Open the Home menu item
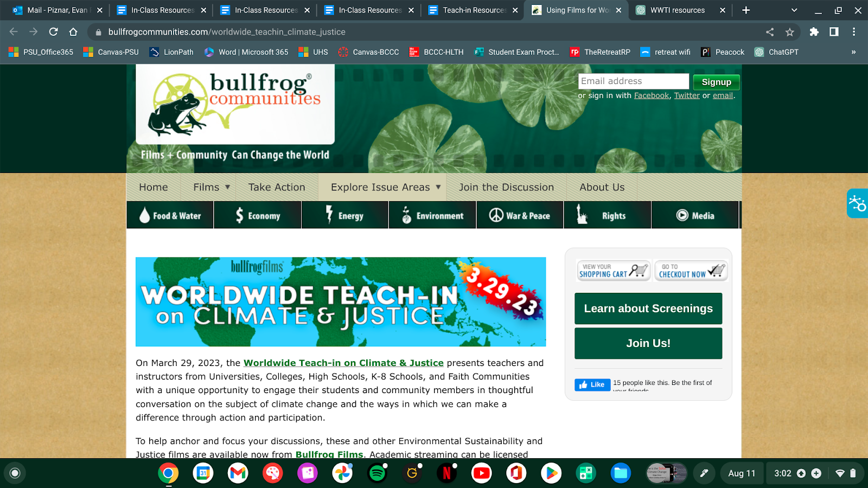 [x=154, y=187]
